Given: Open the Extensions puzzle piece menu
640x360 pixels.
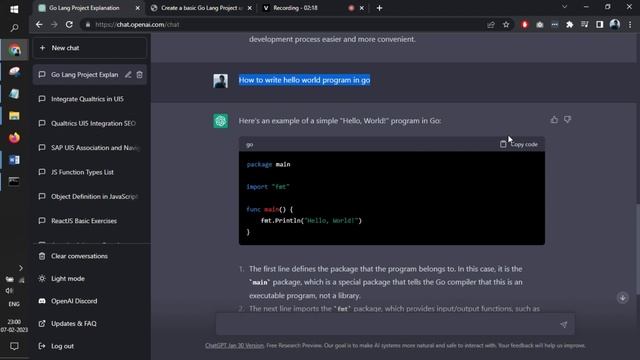Looking at the screenshot, I should coord(569,25).
